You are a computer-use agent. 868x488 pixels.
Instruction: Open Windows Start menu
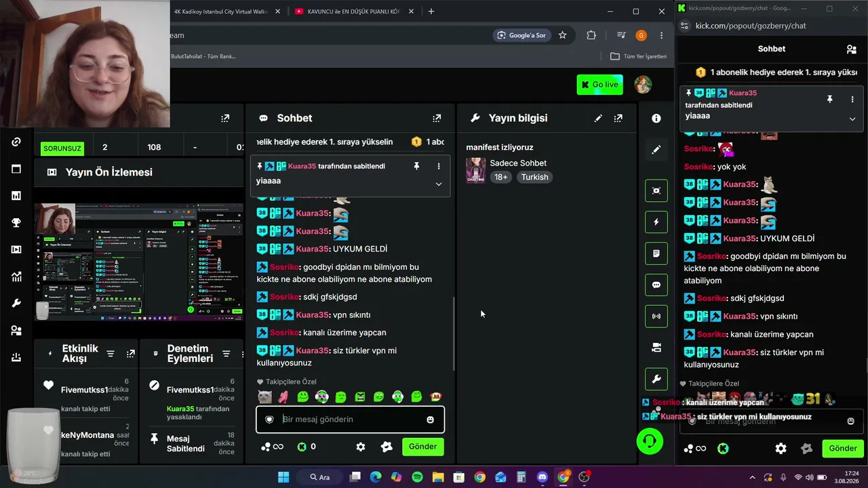pyautogui.click(x=283, y=477)
